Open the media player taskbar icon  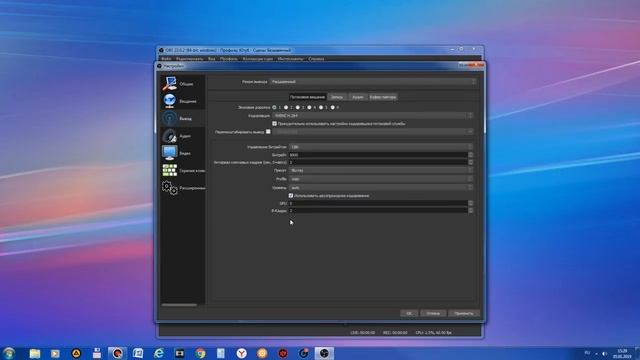[55, 353]
